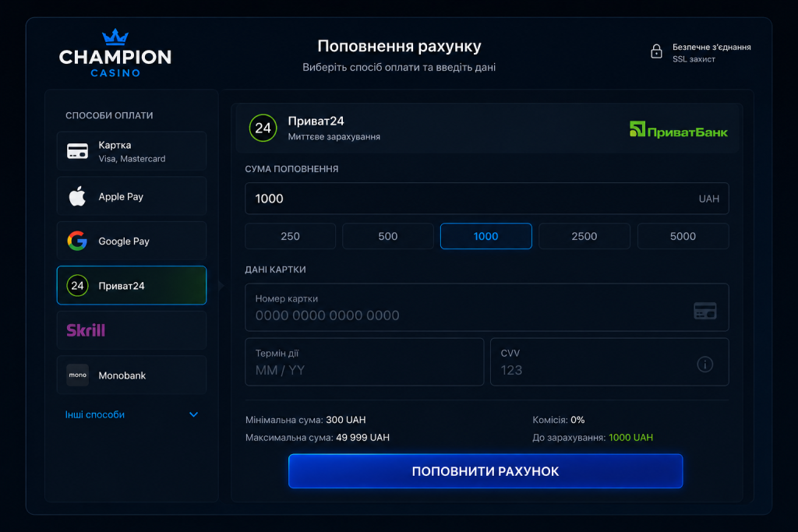Click the Apple logo icon

(77, 196)
